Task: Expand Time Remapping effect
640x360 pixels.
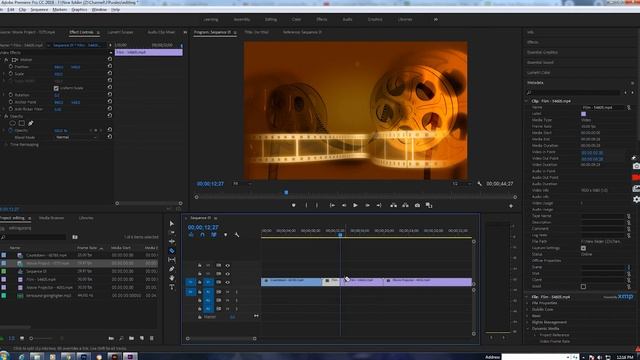Action: [x=6, y=144]
